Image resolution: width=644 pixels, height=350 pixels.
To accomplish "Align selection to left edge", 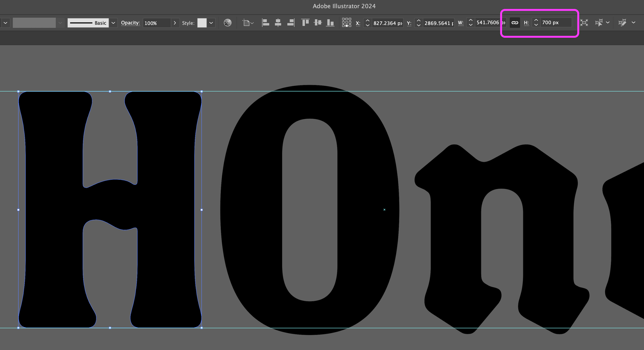I will (x=265, y=23).
